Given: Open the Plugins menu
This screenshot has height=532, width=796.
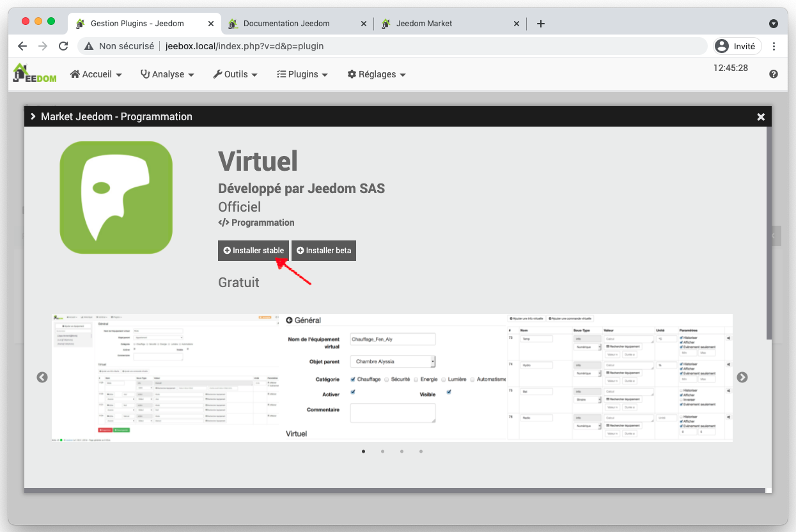Looking at the screenshot, I should [302, 74].
